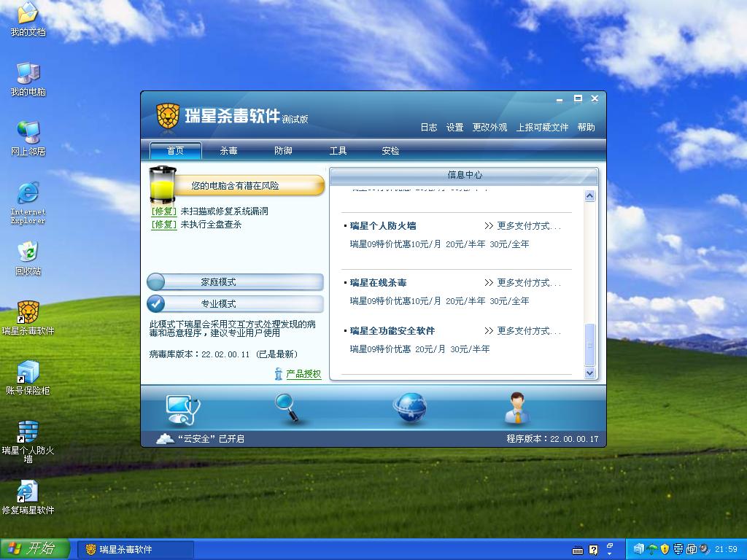Click 更多支付方式 for 瑞星全功能安全软件
The height and width of the screenshot is (560, 747).
522,330
